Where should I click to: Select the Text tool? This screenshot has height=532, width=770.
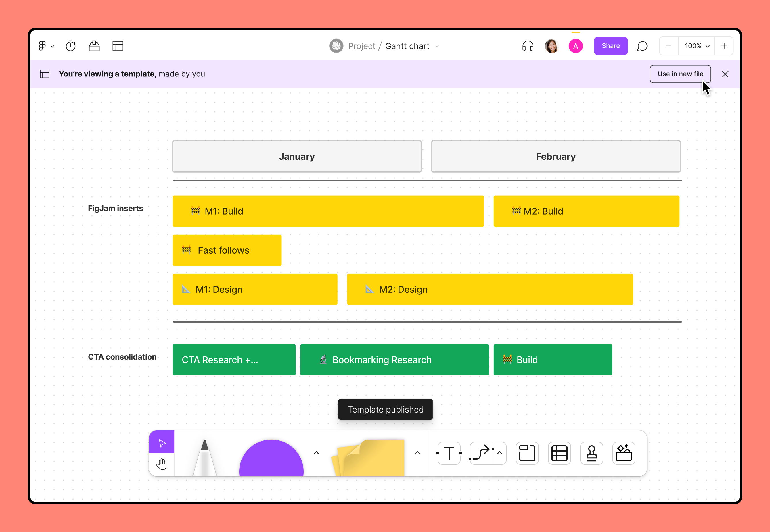449,453
